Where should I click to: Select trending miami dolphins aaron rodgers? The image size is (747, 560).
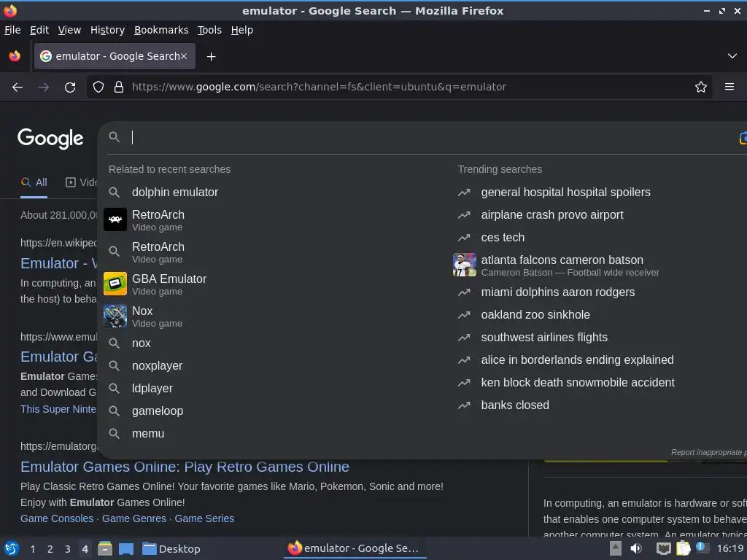pos(558,292)
